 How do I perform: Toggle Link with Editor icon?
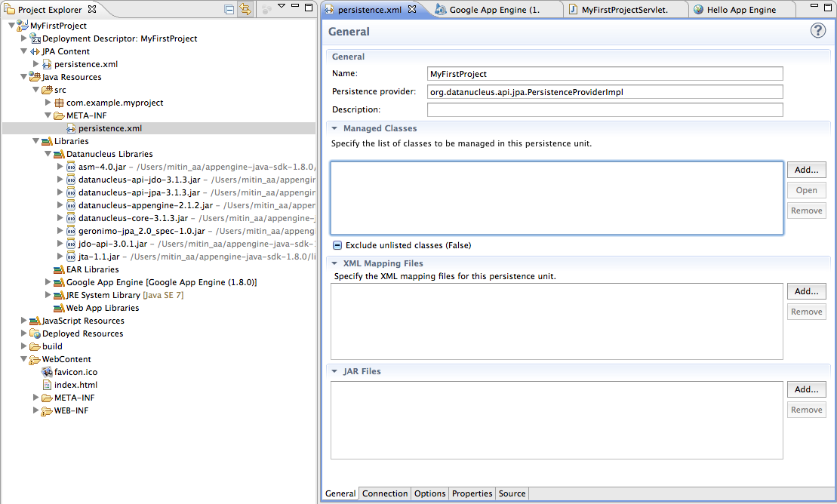click(245, 10)
